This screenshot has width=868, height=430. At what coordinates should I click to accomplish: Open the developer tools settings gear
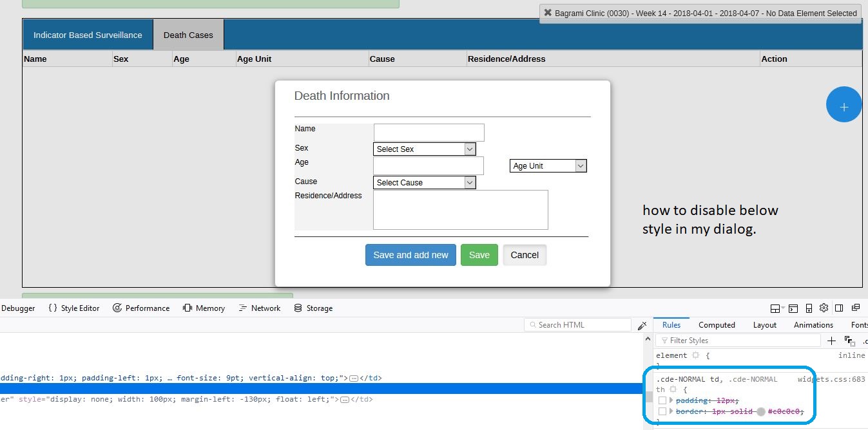point(824,308)
